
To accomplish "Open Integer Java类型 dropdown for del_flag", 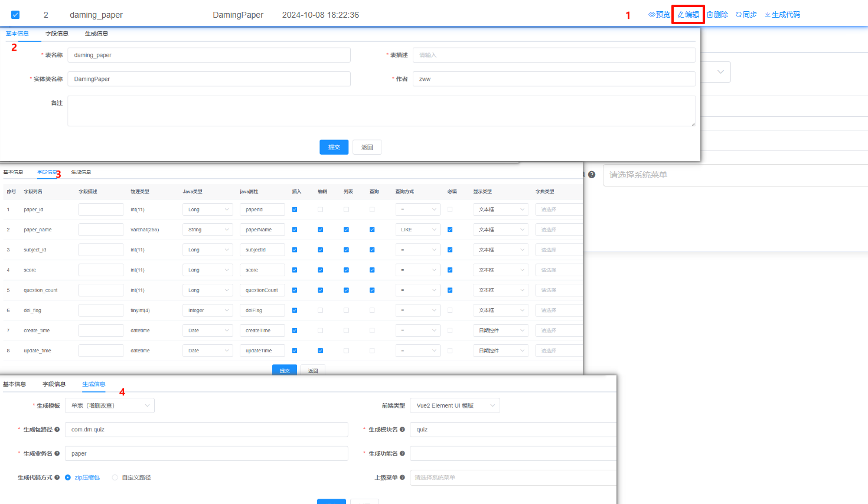I will [x=208, y=310].
